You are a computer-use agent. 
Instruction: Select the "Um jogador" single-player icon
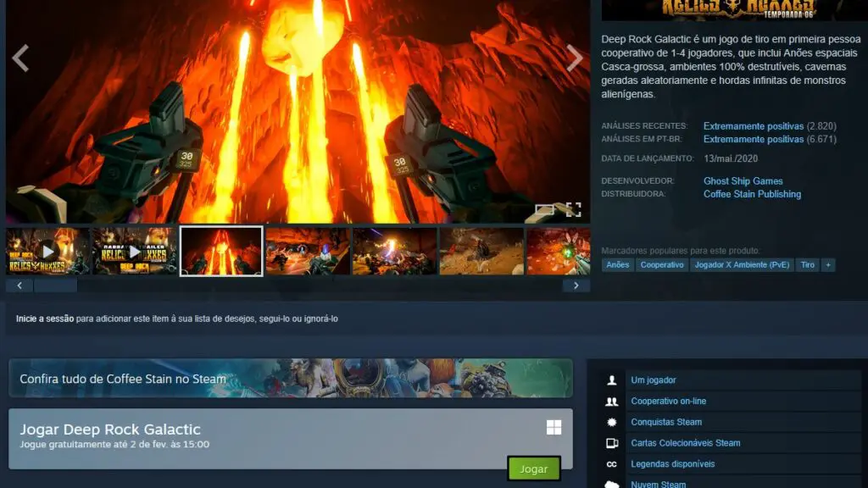(612, 380)
